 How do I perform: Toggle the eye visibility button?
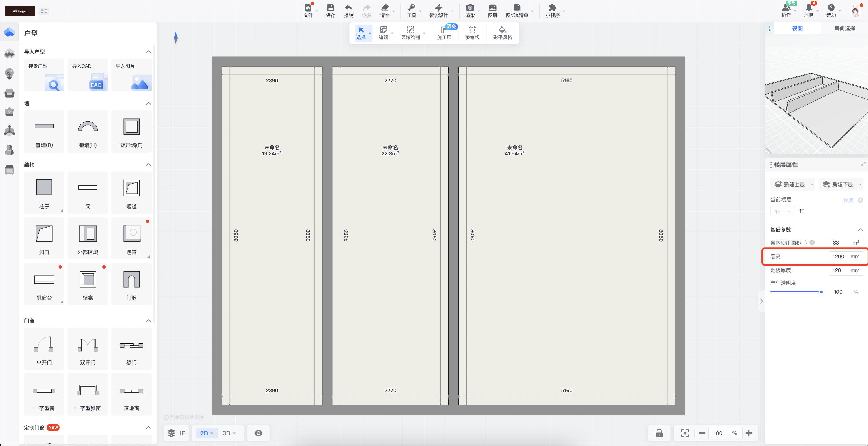[x=258, y=433]
